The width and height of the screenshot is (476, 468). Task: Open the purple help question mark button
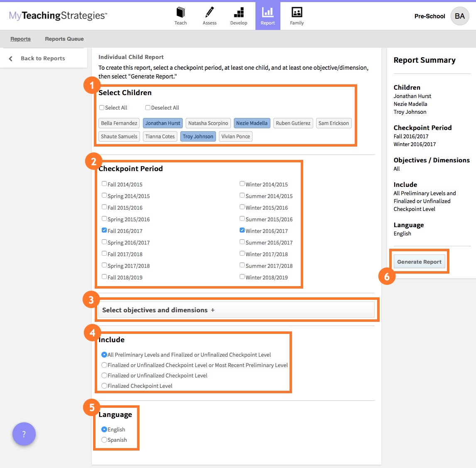pyautogui.click(x=24, y=434)
